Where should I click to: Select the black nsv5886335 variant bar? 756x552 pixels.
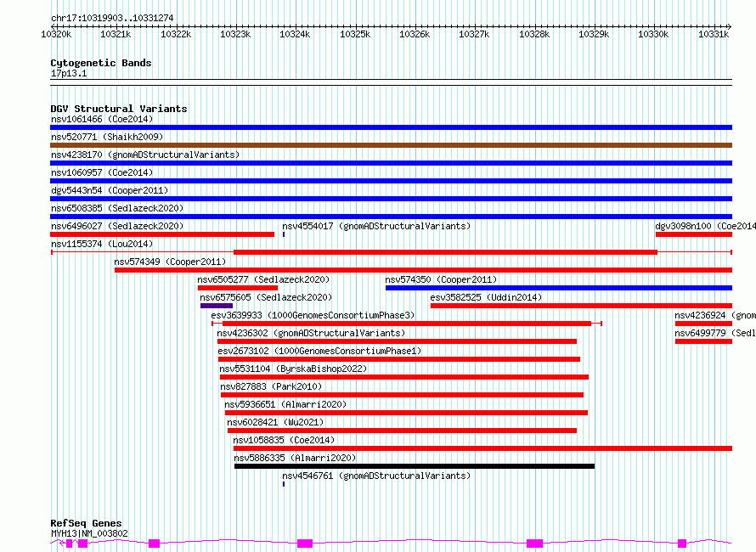pyautogui.click(x=415, y=466)
